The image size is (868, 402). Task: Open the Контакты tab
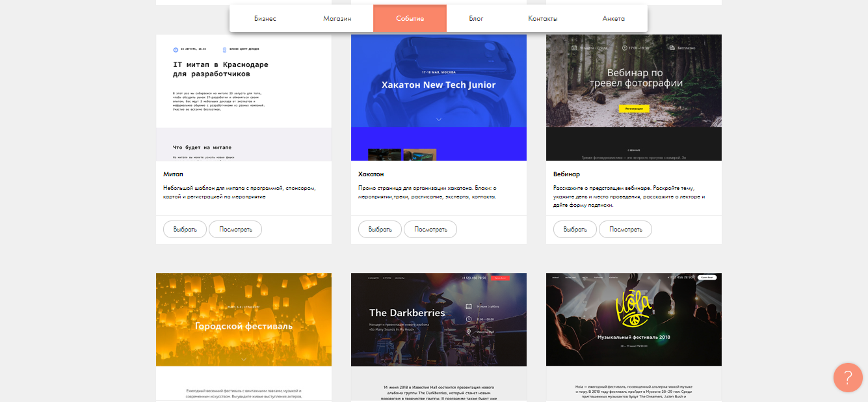click(x=542, y=18)
